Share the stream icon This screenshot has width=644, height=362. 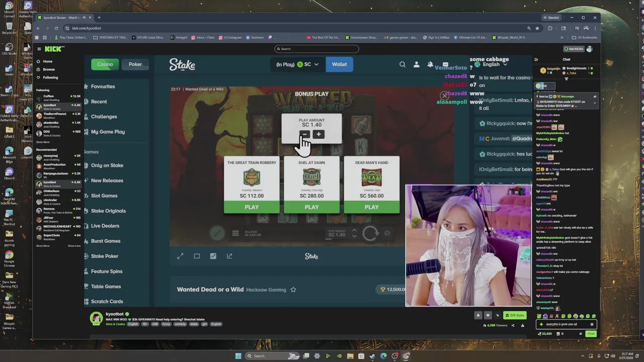pos(513,325)
